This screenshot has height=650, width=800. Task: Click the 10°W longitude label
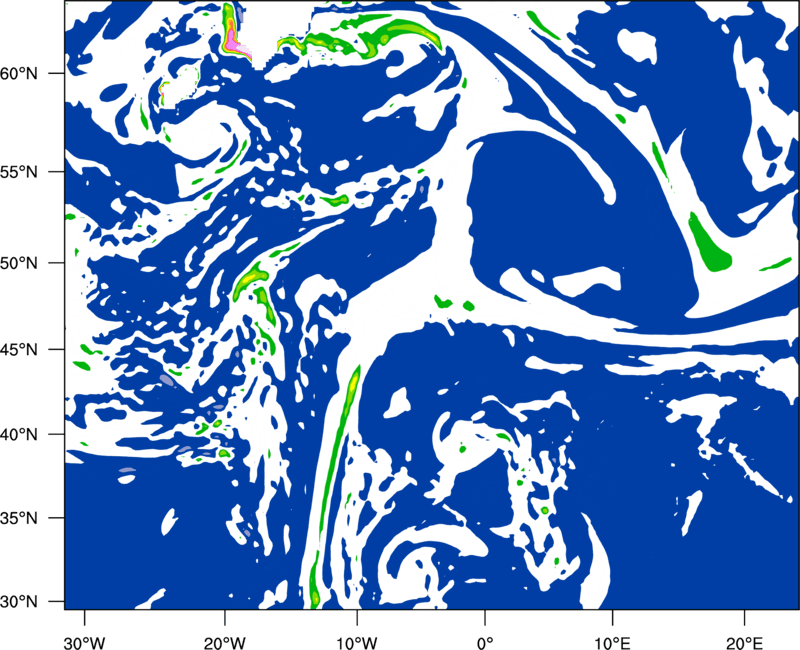click(x=356, y=643)
